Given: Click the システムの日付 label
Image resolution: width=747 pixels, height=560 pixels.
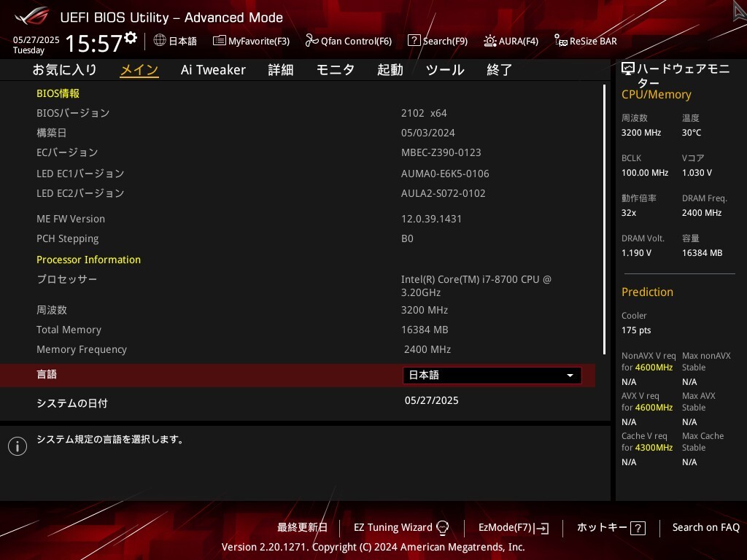Looking at the screenshot, I should tap(72, 403).
